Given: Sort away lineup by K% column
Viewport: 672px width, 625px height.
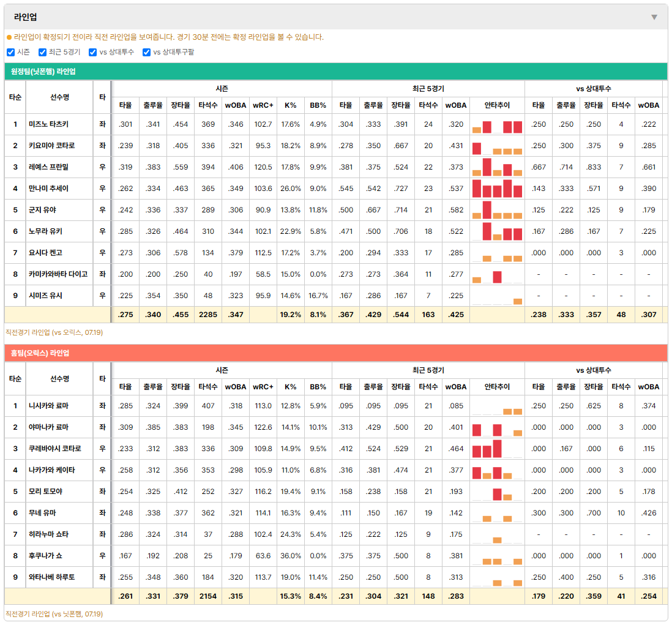Looking at the screenshot, I should pos(291,105).
